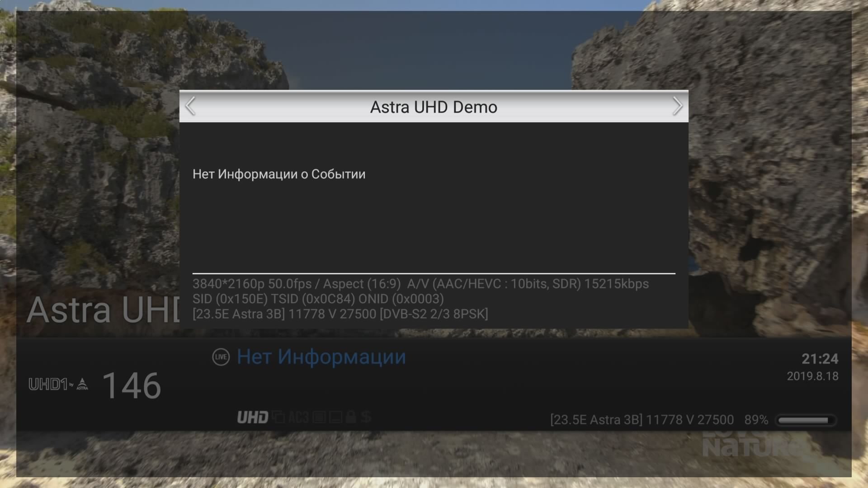Click the UHD resolution indicator
The width and height of the screenshot is (868, 488).
click(253, 417)
